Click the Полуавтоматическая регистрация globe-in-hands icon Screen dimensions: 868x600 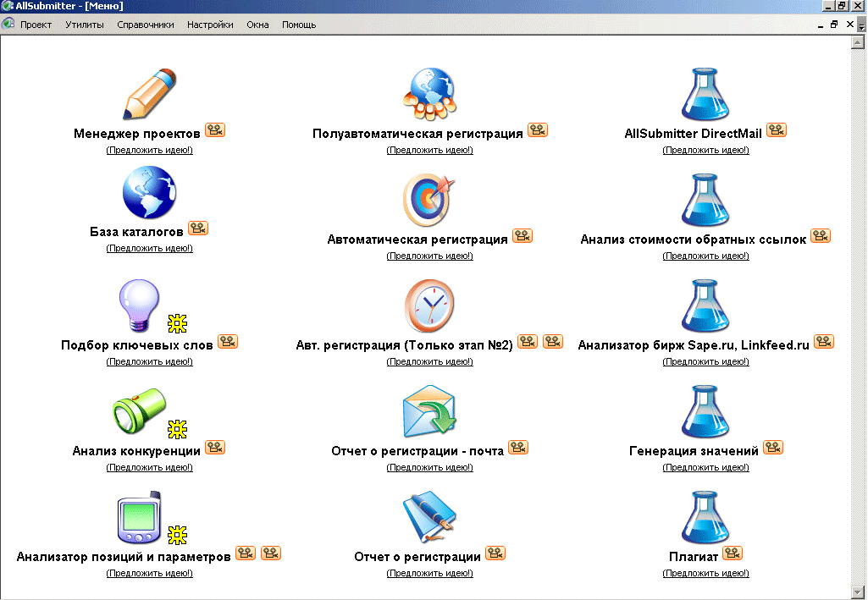[429, 93]
